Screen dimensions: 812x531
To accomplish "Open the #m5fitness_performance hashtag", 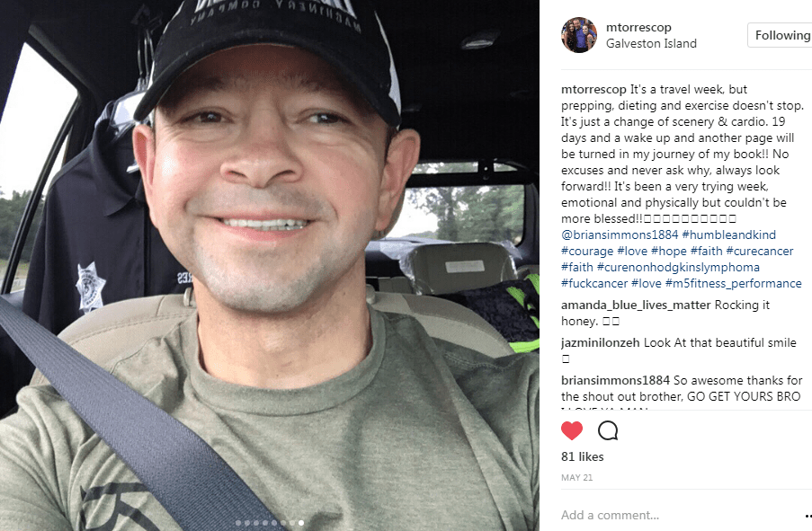I will click(733, 284).
